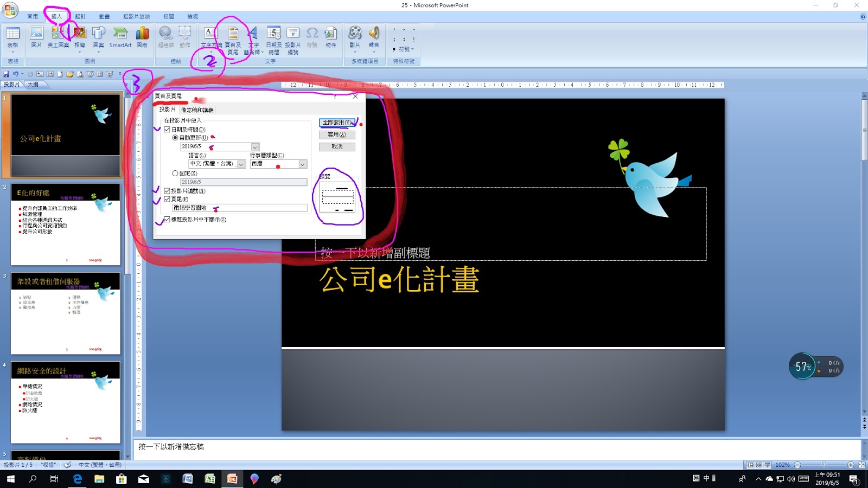
Task: Click 全部套用(Y) button
Action: 337,123
